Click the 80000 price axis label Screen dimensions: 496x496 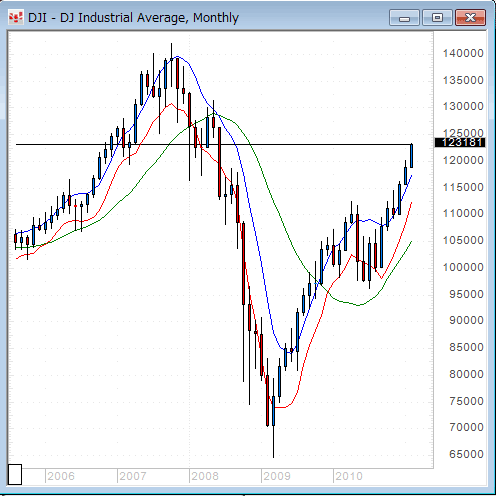(466, 374)
